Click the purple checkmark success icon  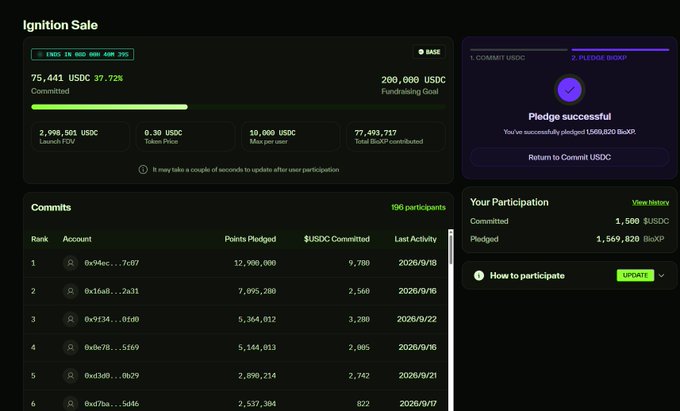[569, 90]
